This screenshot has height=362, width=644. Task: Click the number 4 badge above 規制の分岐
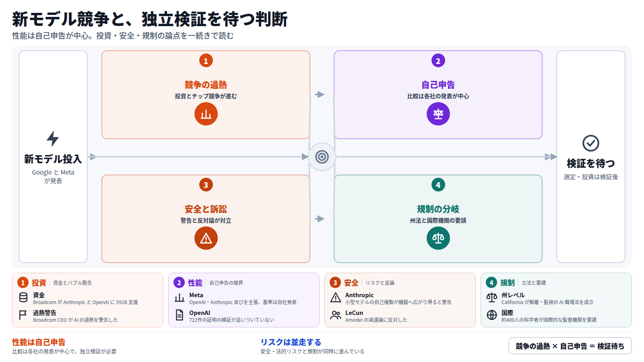tap(438, 185)
